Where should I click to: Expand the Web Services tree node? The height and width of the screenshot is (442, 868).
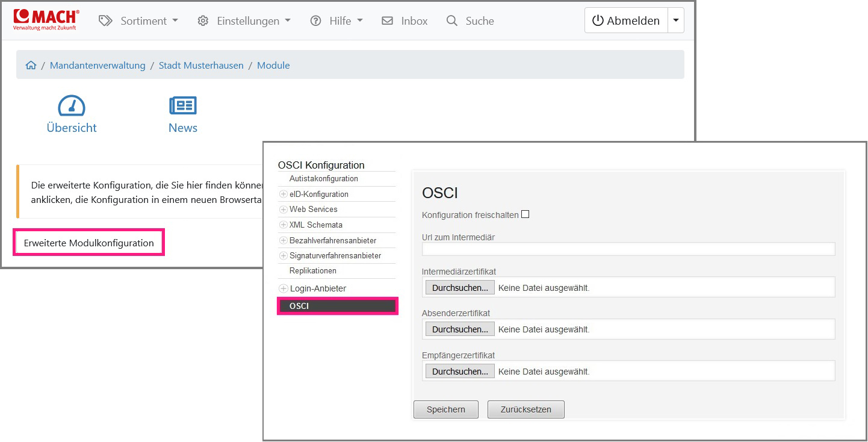(284, 210)
